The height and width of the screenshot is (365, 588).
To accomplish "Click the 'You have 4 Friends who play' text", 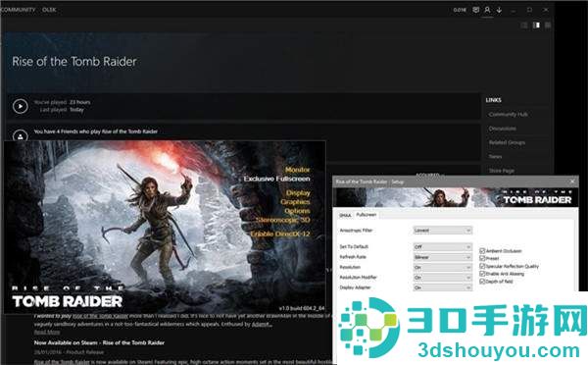I will tap(96, 131).
